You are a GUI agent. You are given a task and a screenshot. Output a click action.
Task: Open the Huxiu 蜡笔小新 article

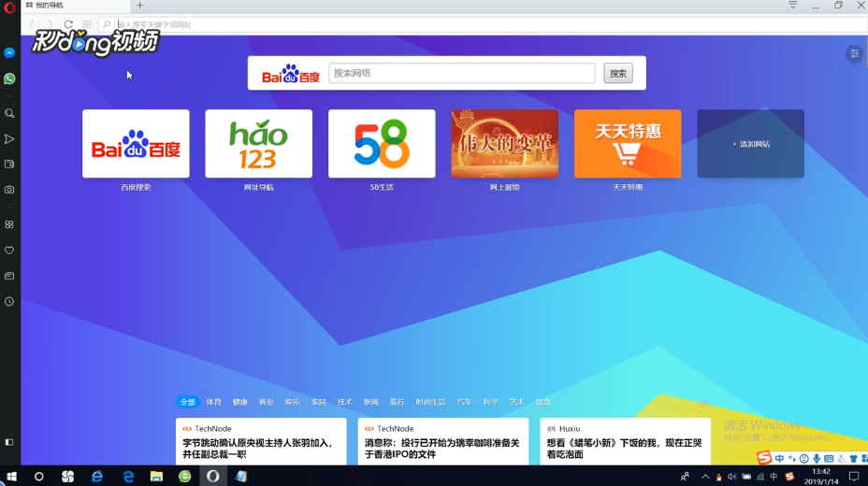click(625, 442)
